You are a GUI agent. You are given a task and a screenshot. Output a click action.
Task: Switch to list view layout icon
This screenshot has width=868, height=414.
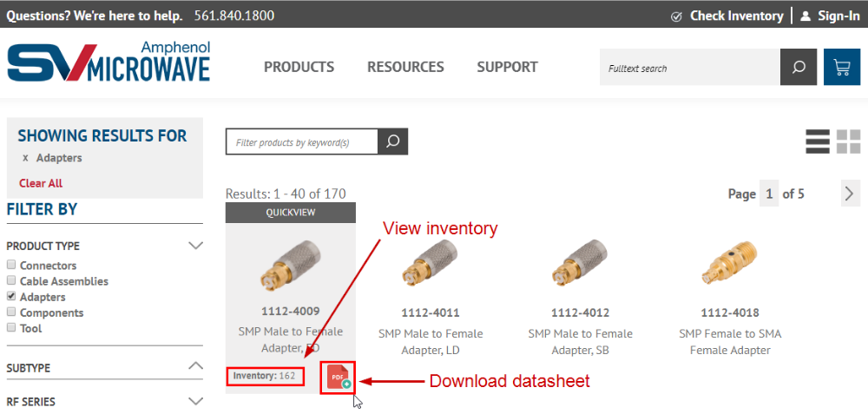pyautogui.click(x=818, y=141)
